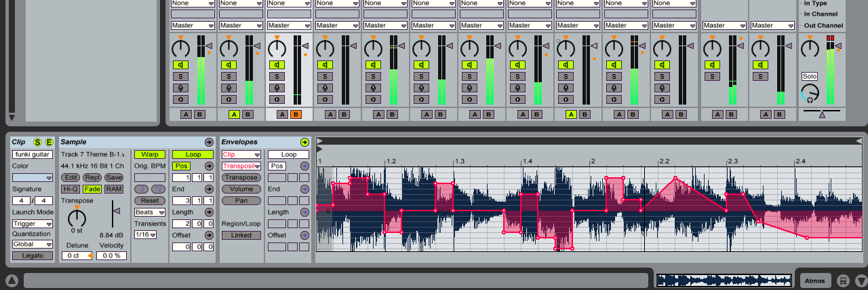Click the green arrow icon in Envelopes header
This screenshot has width=868, height=290.
(304, 142)
